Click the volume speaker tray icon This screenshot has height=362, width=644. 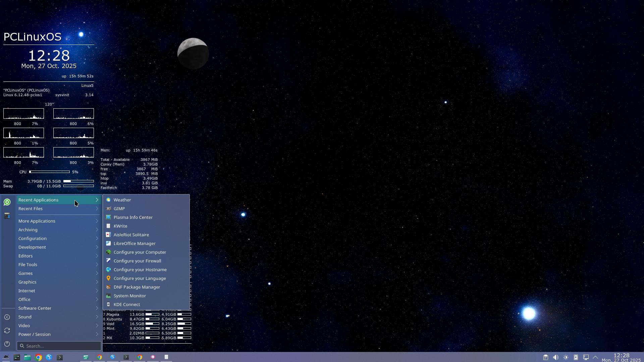556,357
